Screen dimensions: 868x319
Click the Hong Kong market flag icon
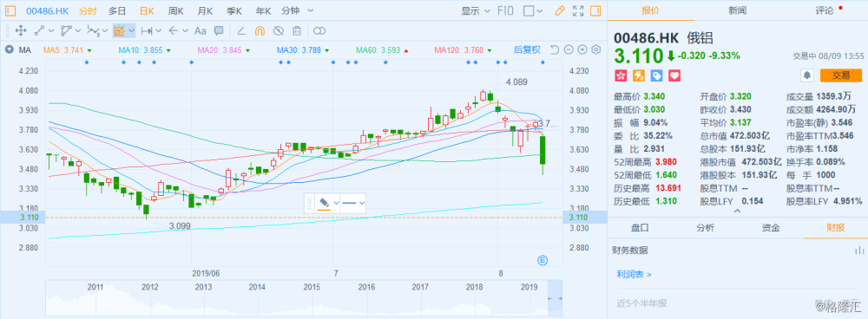pos(620,75)
